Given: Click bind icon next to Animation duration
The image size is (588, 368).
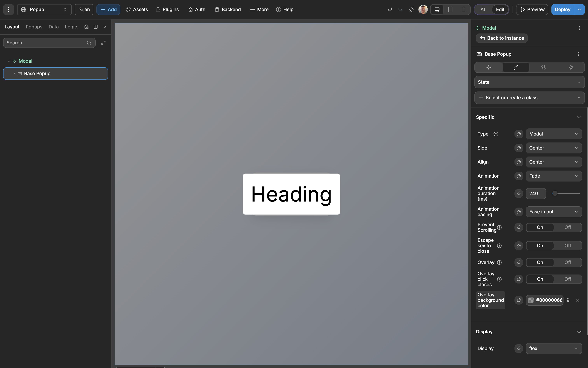Looking at the screenshot, I should 519,194.
